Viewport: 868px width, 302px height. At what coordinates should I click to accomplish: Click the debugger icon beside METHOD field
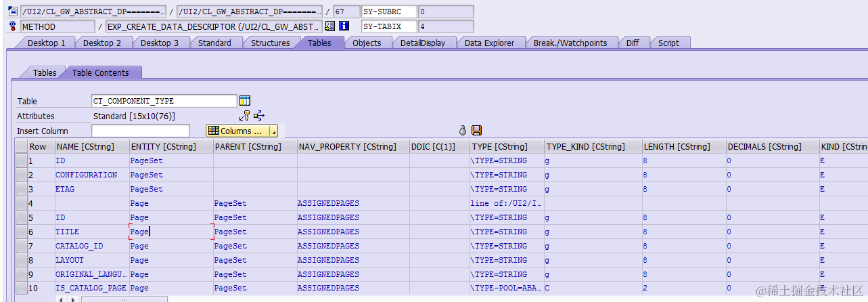pos(12,26)
